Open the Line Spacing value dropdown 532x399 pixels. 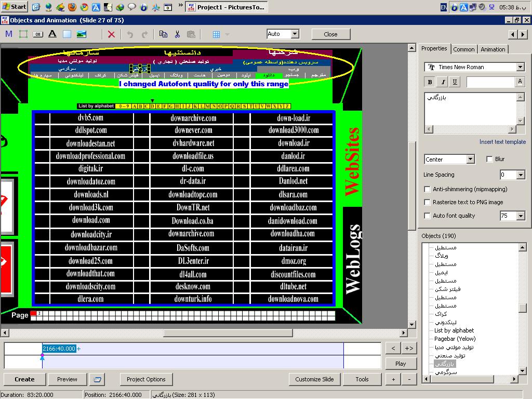(521, 175)
